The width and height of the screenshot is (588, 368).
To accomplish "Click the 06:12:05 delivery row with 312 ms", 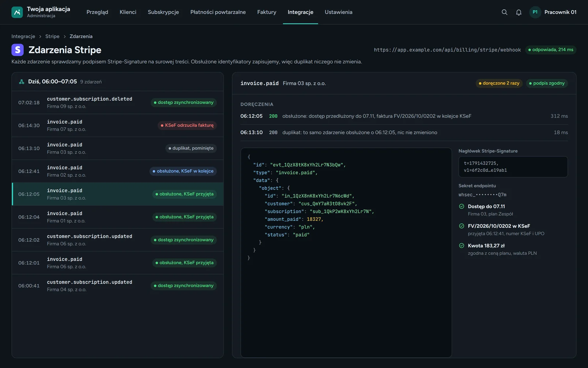I will [404, 116].
